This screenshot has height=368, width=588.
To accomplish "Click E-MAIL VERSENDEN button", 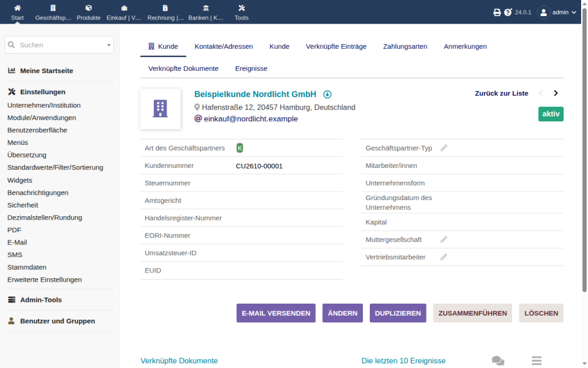I will 276,313.
